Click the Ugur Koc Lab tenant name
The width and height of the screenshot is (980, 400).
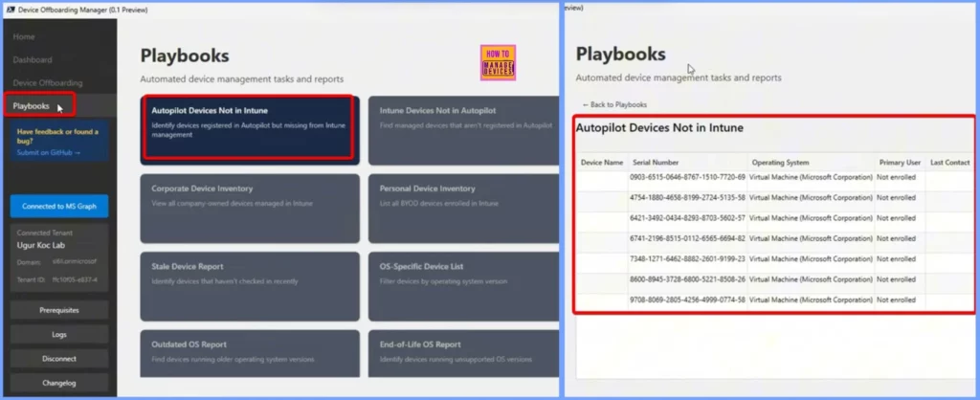click(40, 246)
